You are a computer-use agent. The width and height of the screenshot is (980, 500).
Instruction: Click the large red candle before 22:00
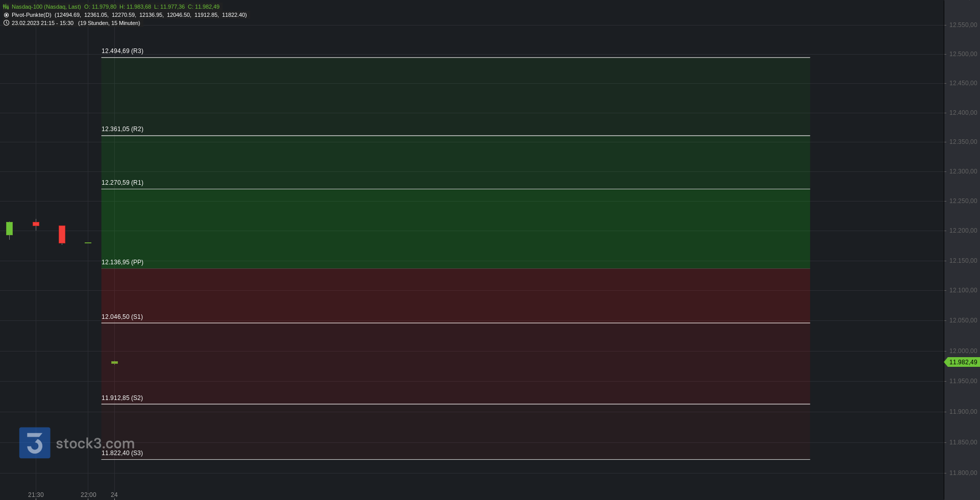point(62,235)
